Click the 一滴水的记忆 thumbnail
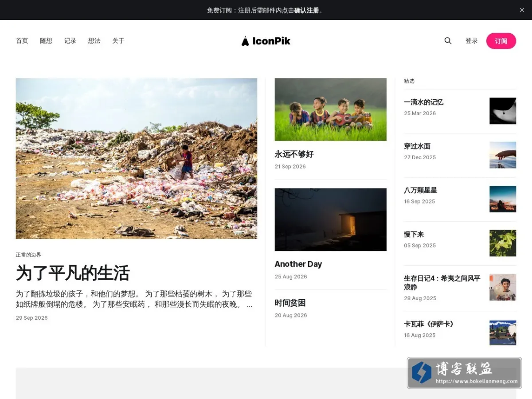 503,111
